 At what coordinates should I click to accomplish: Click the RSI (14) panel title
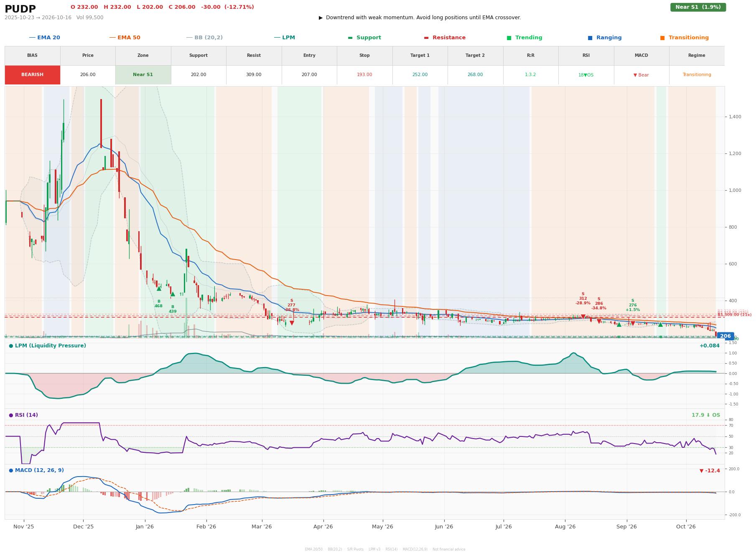[23, 415]
